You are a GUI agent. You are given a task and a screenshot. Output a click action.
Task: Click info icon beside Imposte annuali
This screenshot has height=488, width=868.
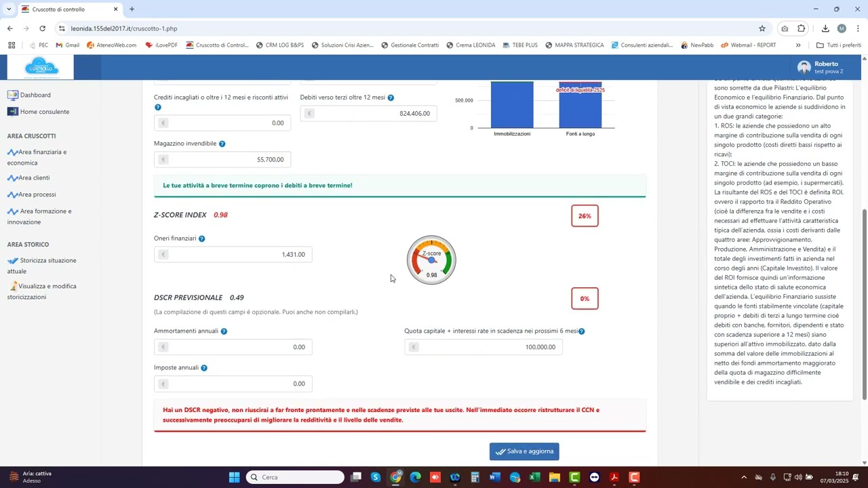pyautogui.click(x=204, y=368)
